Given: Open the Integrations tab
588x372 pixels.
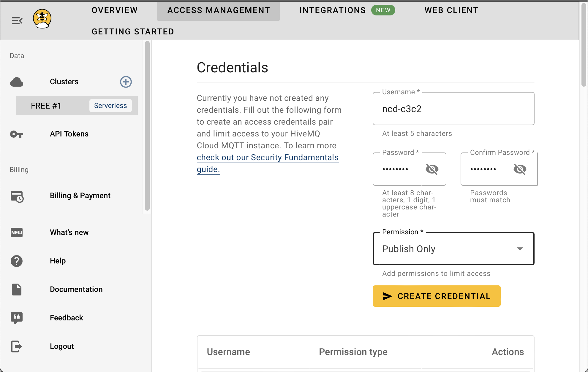Looking at the screenshot, I should [333, 10].
